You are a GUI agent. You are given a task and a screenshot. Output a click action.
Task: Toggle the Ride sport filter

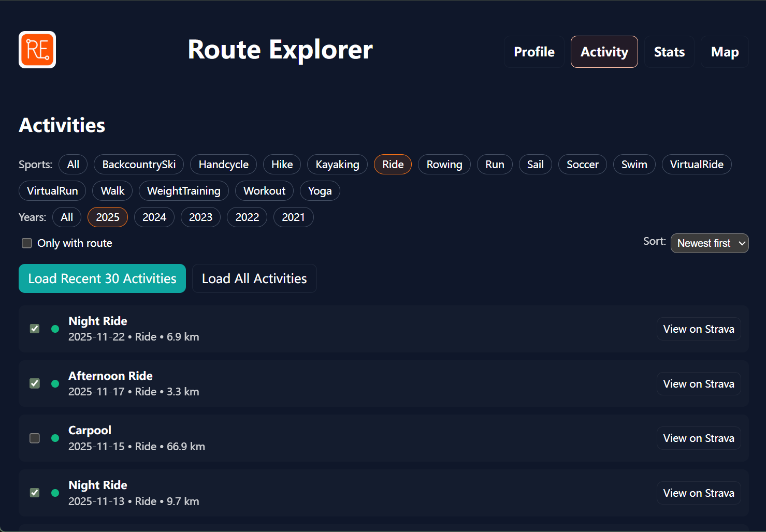393,165
